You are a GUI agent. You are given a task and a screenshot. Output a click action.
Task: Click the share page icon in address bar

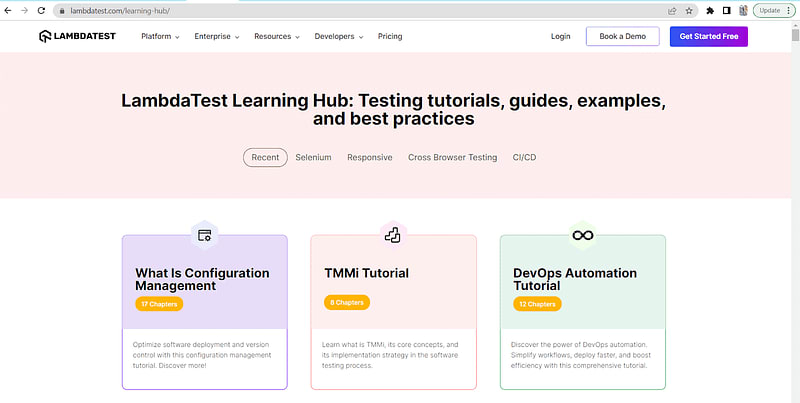pyautogui.click(x=672, y=11)
